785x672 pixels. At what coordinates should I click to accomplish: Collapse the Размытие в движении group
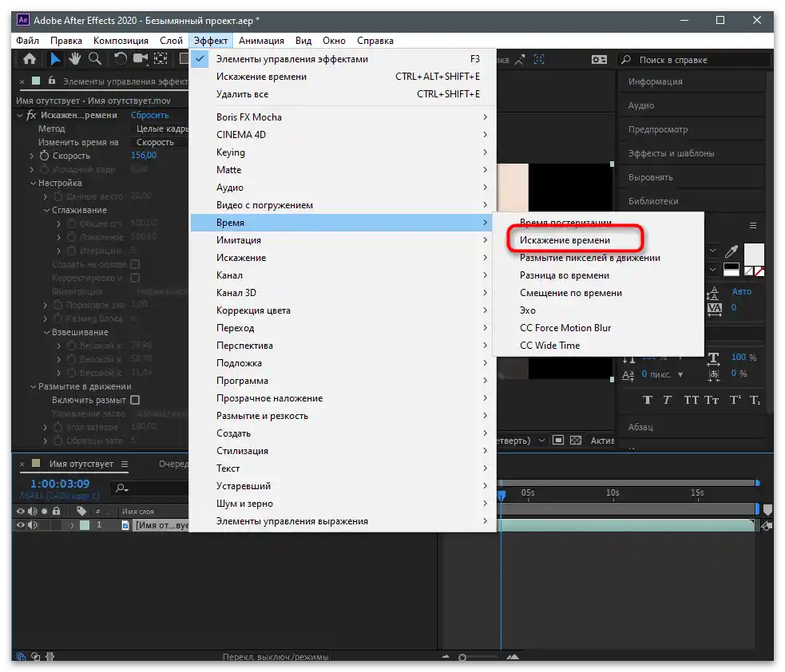33,387
